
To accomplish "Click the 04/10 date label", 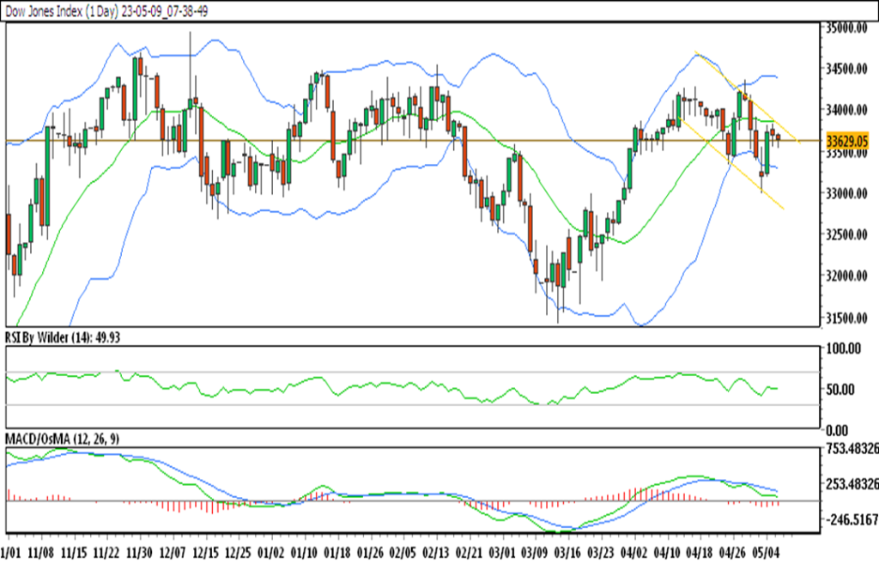I will point(666,554).
